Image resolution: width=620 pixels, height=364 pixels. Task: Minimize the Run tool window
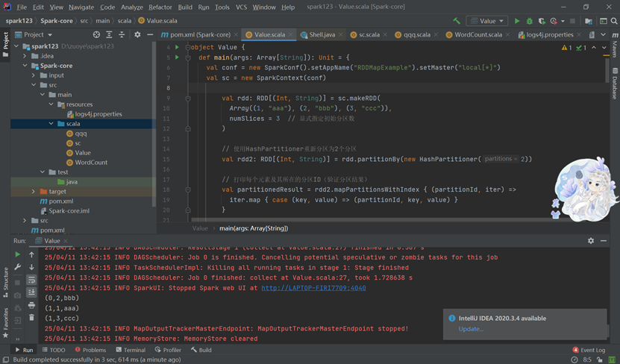click(604, 241)
